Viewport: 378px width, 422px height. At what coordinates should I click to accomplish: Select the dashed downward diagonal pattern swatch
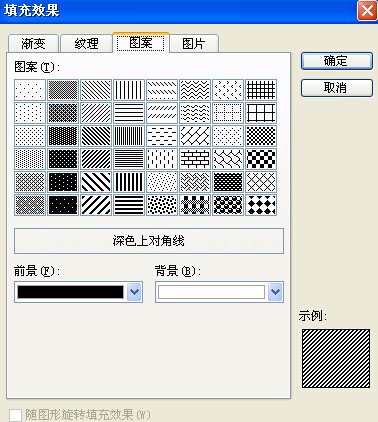point(162,90)
